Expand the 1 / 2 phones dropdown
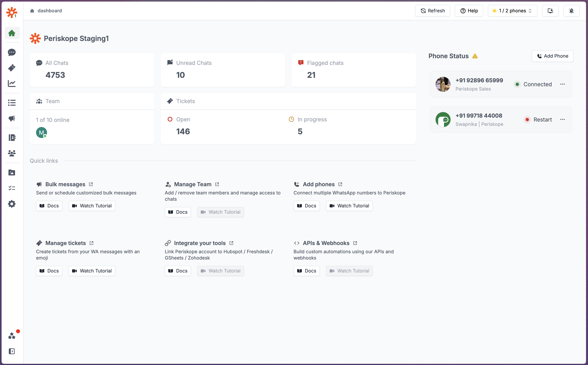The image size is (588, 365). pyautogui.click(x=513, y=11)
